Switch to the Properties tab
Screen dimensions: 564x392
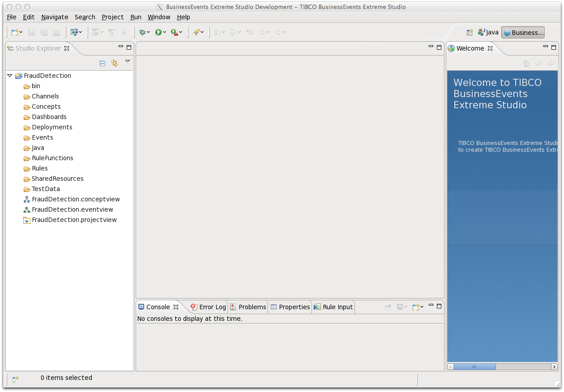pyautogui.click(x=290, y=307)
